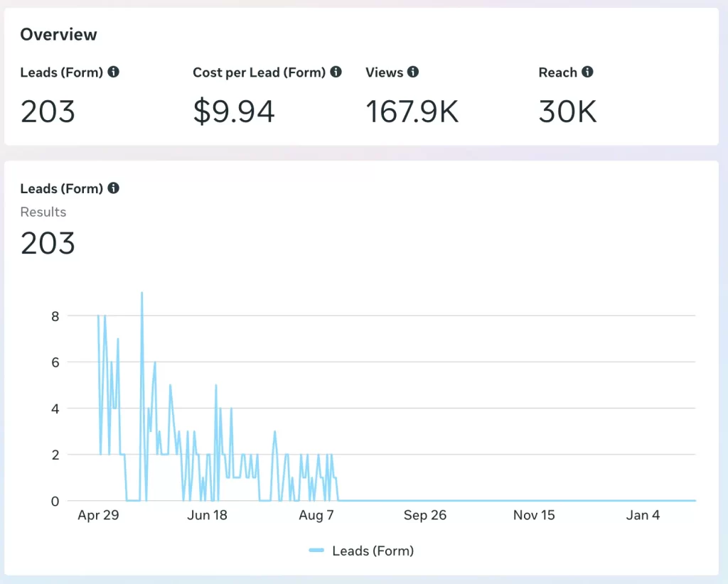Click the 167.9K views value

point(412,112)
